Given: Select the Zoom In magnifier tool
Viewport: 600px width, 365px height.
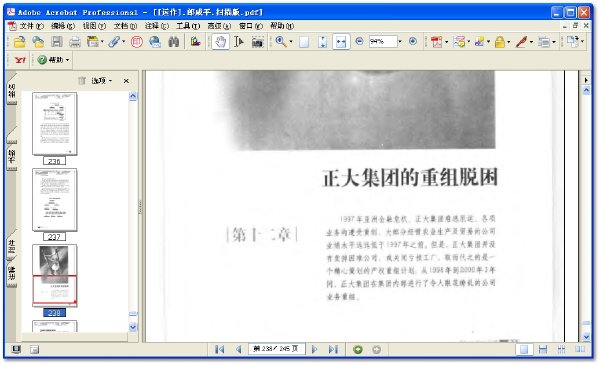Looking at the screenshot, I should [x=281, y=41].
